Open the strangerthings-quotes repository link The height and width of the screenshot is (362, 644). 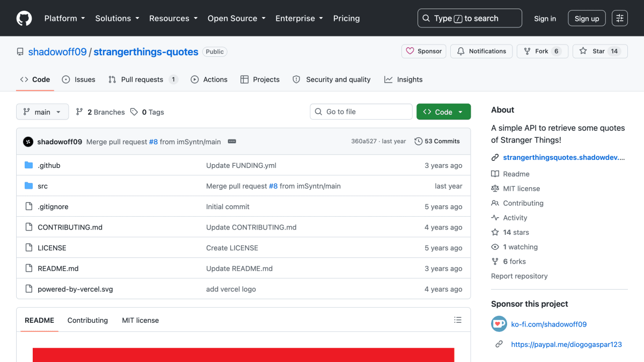click(x=146, y=52)
